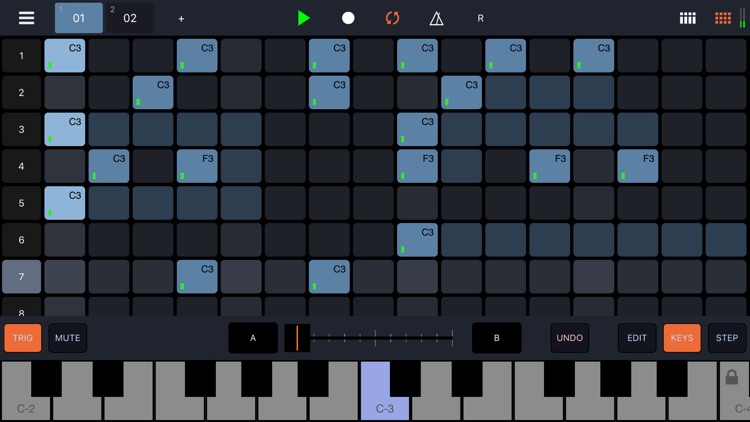The width and height of the screenshot is (750, 422).
Task: Toggle the KEYS keyboard button
Action: point(682,338)
